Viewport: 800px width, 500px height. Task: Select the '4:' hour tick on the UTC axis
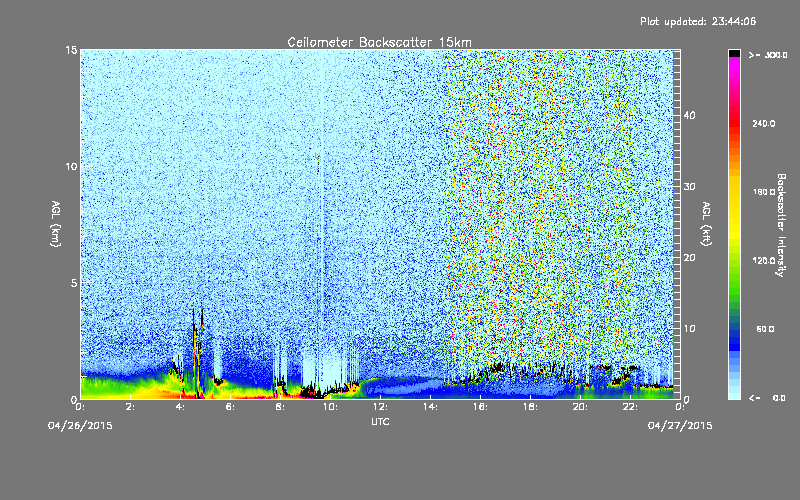tap(180, 407)
